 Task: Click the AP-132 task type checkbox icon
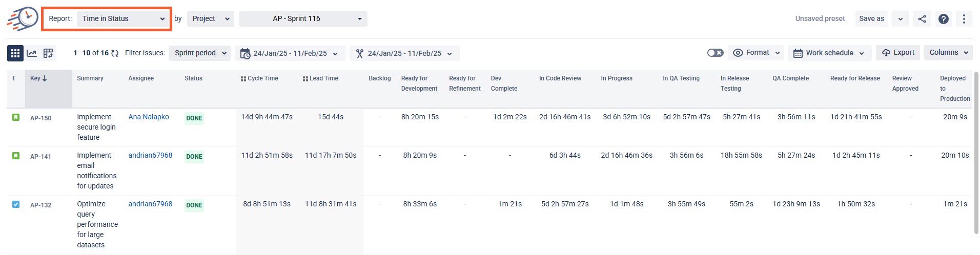tap(16, 204)
